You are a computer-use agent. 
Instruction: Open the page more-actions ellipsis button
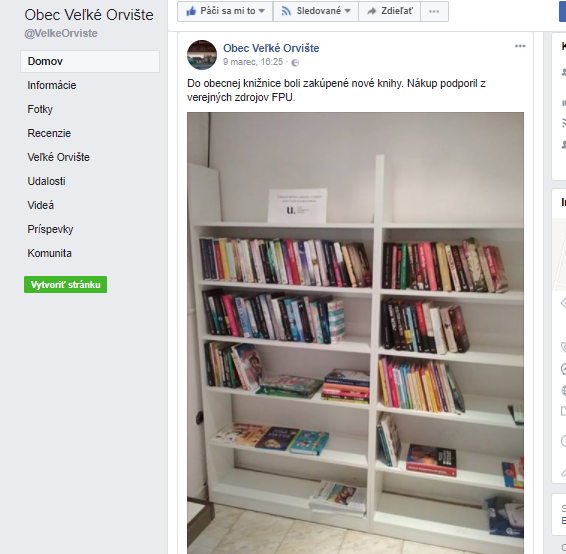click(x=434, y=12)
